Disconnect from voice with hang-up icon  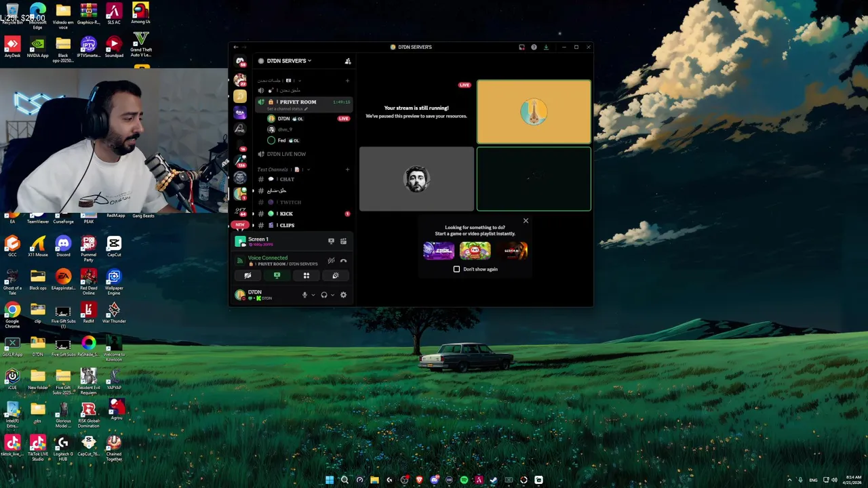(343, 260)
